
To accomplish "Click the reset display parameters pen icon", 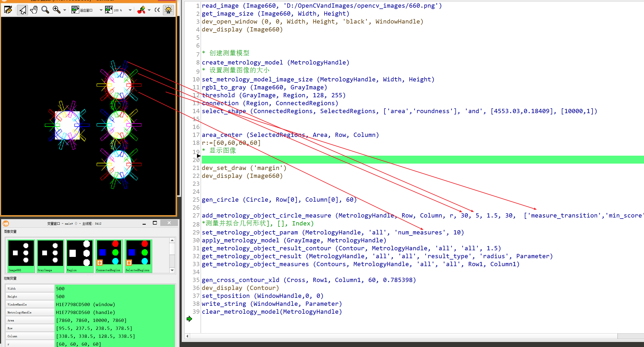I will [142, 10].
